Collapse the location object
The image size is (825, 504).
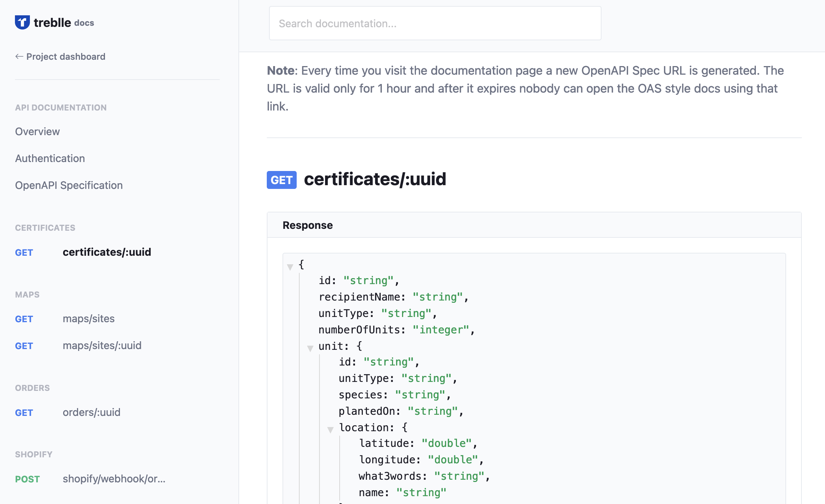[330, 429]
